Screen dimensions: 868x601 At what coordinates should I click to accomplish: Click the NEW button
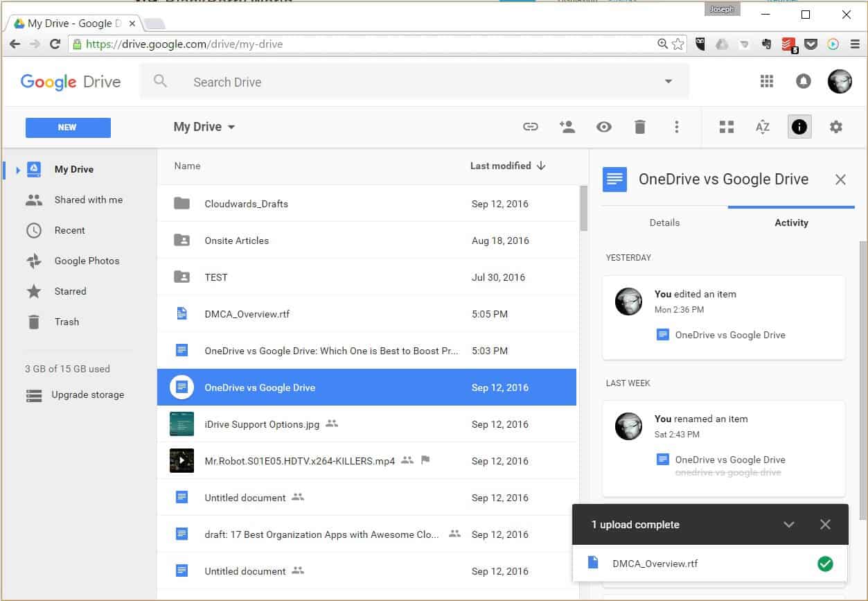(68, 128)
